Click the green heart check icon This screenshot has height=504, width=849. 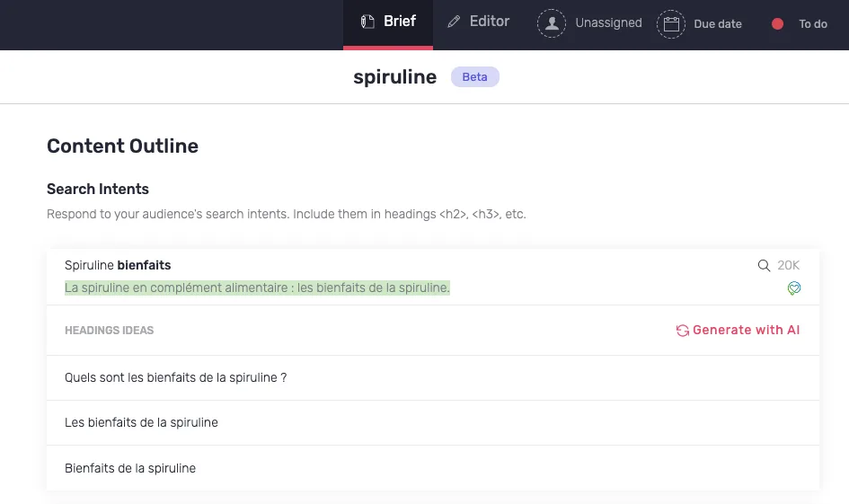[794, 288]
